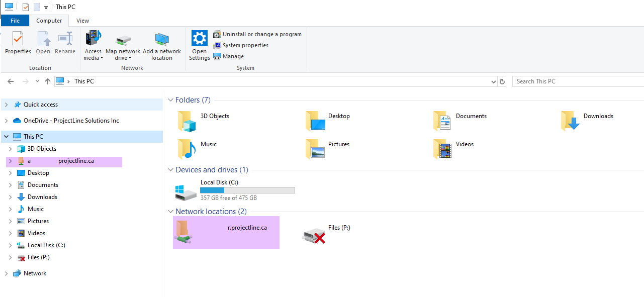Select 3D Objects in navigation pane

pyautogui.click(x=42, y=149)
